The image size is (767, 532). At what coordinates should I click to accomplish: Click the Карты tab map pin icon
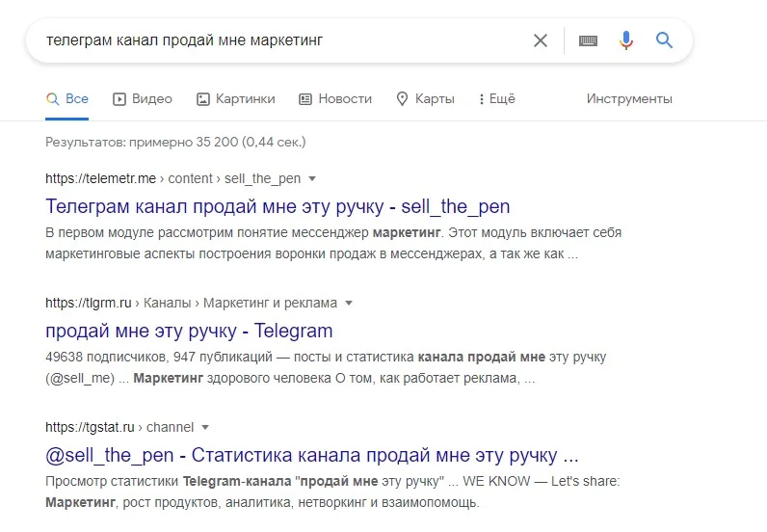403,98
